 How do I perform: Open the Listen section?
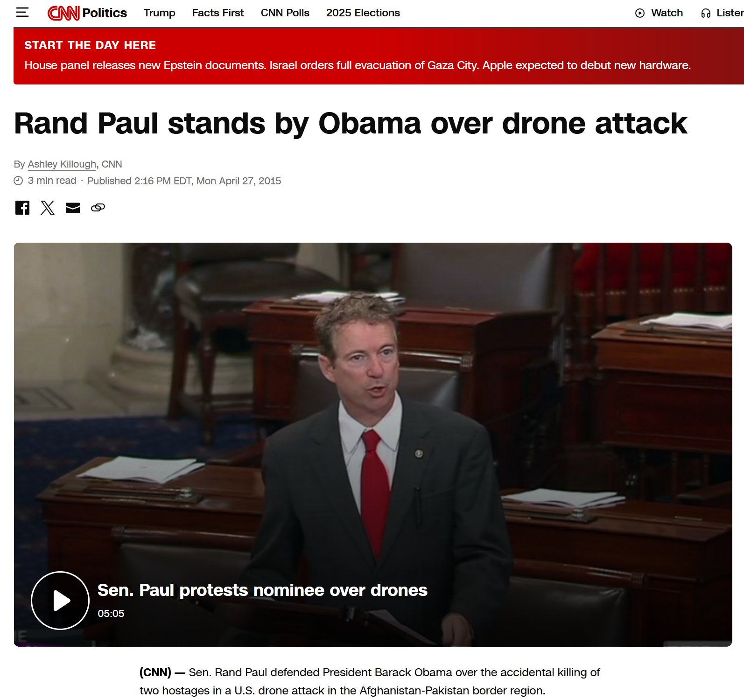(722, 13)
